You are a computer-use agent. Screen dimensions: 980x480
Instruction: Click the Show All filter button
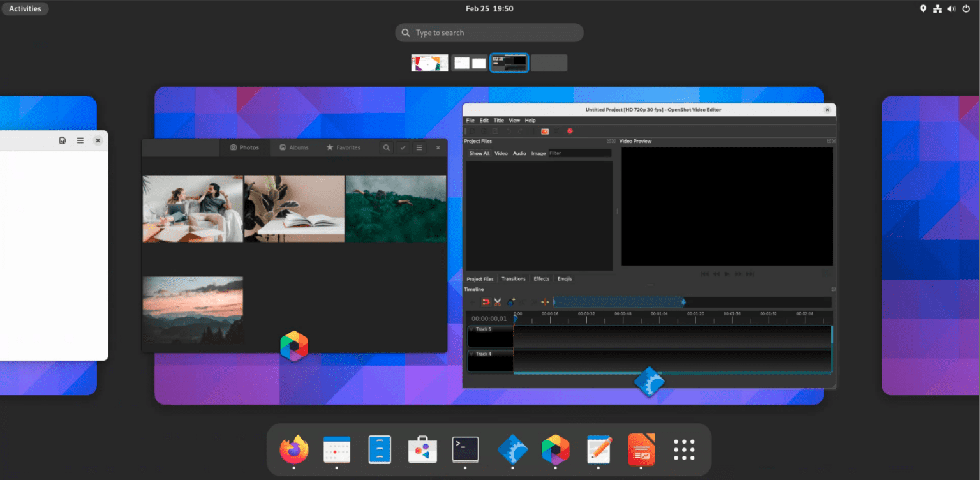coord(479,153)
